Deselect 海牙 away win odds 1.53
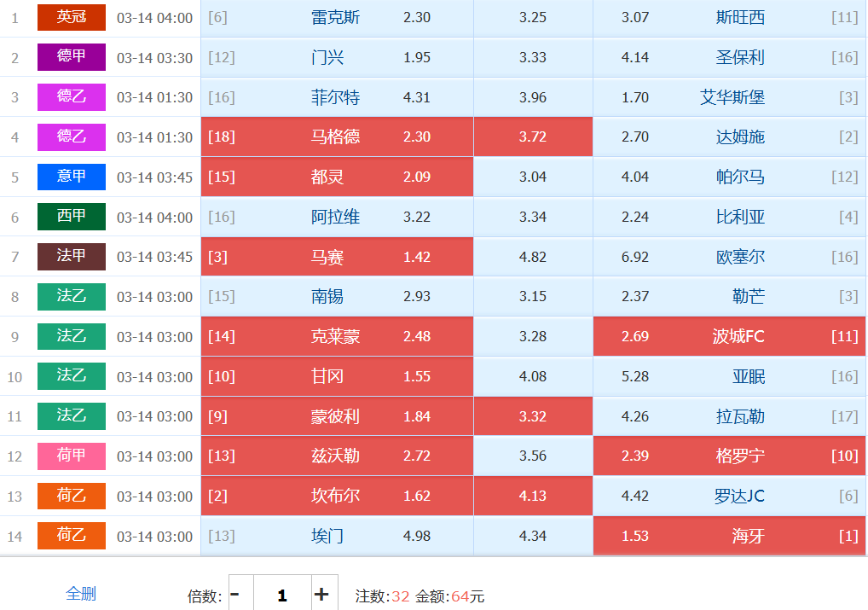This screenshot has width=868, height=610. [729, 536]
